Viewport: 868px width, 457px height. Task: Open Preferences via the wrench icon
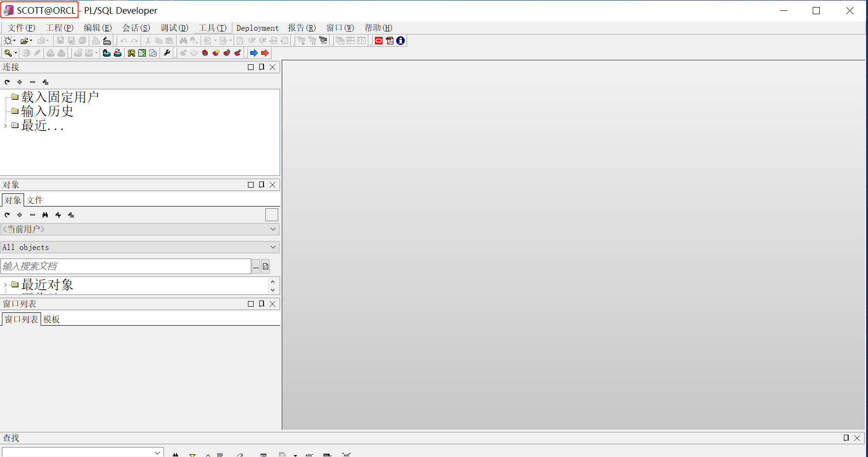point(167,53)
